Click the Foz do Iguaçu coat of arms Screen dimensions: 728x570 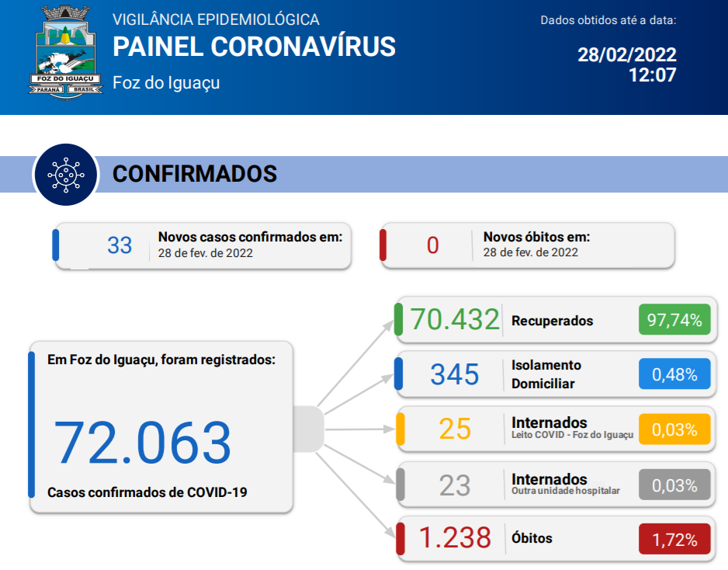point(65,52)
